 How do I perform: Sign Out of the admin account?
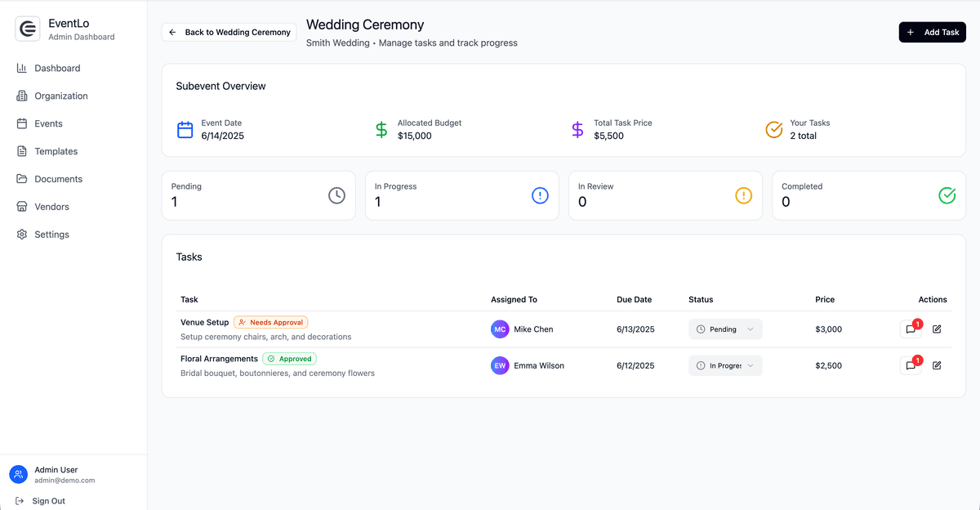(48, 501)
